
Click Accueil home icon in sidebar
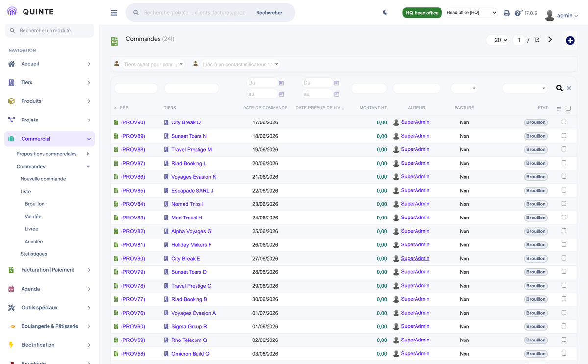[11, 64]
